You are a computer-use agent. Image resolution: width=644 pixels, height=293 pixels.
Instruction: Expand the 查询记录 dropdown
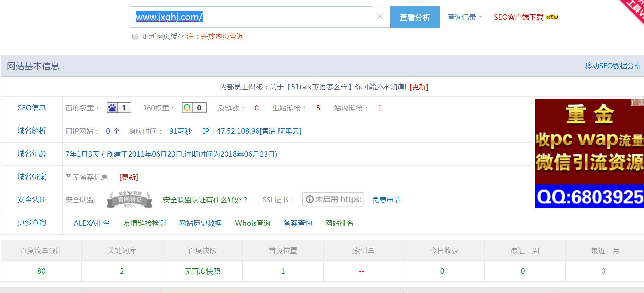(465, 17)
